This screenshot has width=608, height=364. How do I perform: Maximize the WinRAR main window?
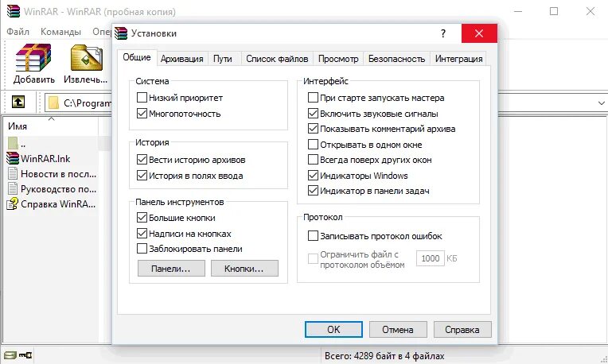554,11
